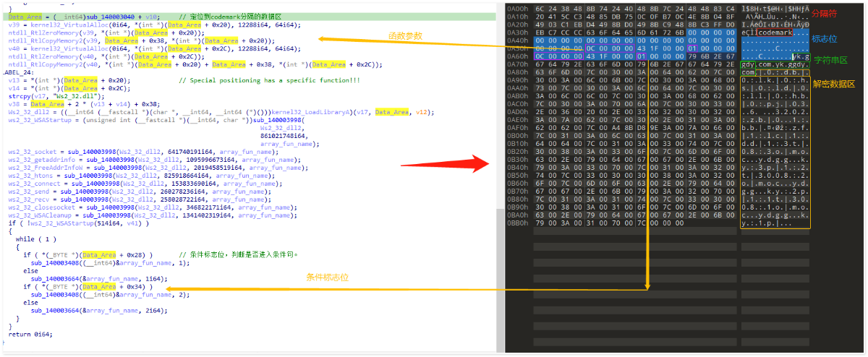The width and height of the screenshot is (868, 357).
Task: Click hex offset 0A20h row label
Action: [x=516, y=23]
